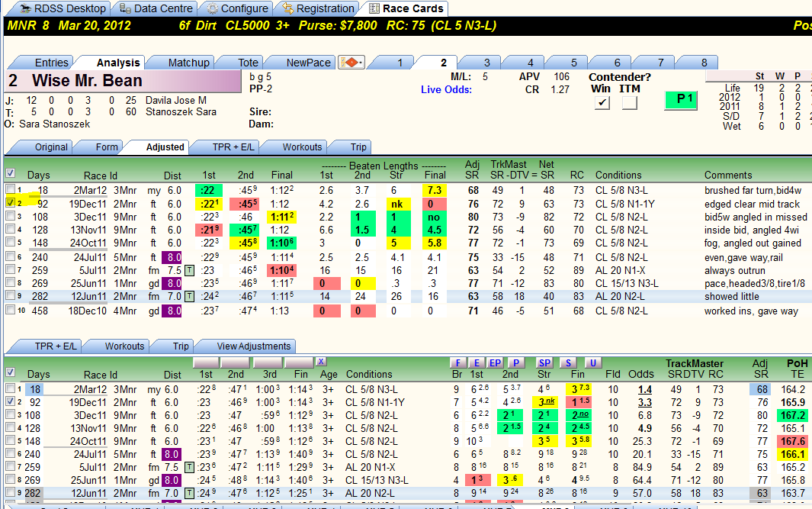Select the horse name Wise Mr. Bean
812x509 pixels.
(87, 81)
